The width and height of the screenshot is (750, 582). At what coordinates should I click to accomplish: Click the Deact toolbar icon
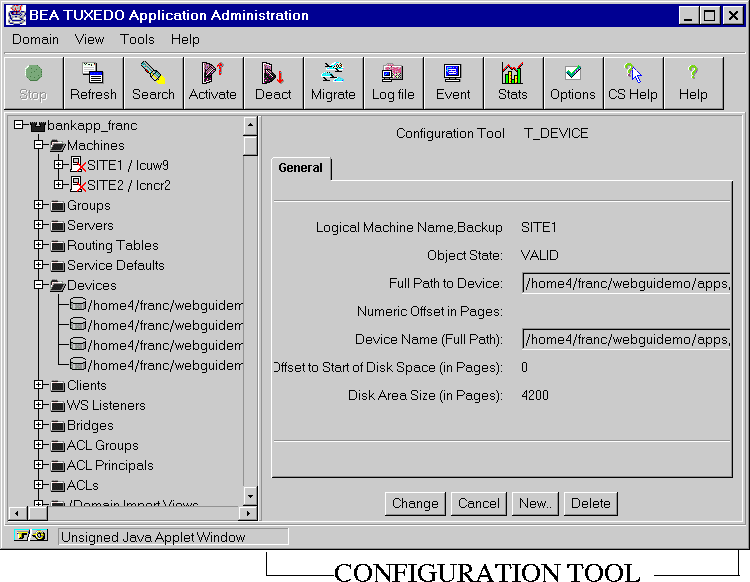pyautogui.click(x=273, y=83)
